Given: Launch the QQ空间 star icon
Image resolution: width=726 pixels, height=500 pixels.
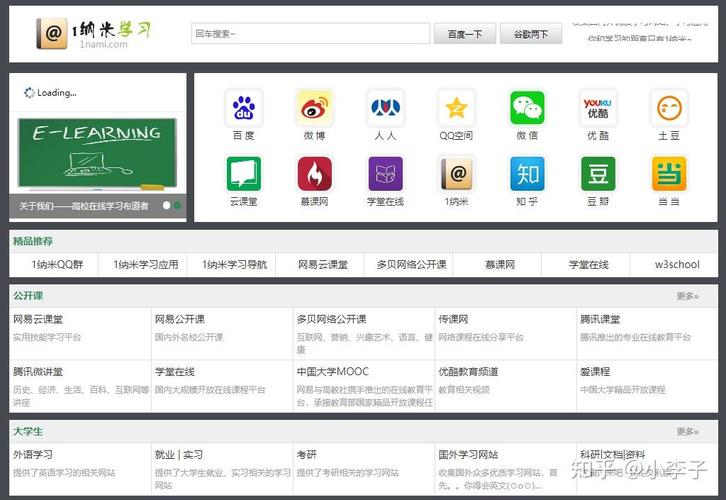Looking at the screenshot, I should point(456,107).
